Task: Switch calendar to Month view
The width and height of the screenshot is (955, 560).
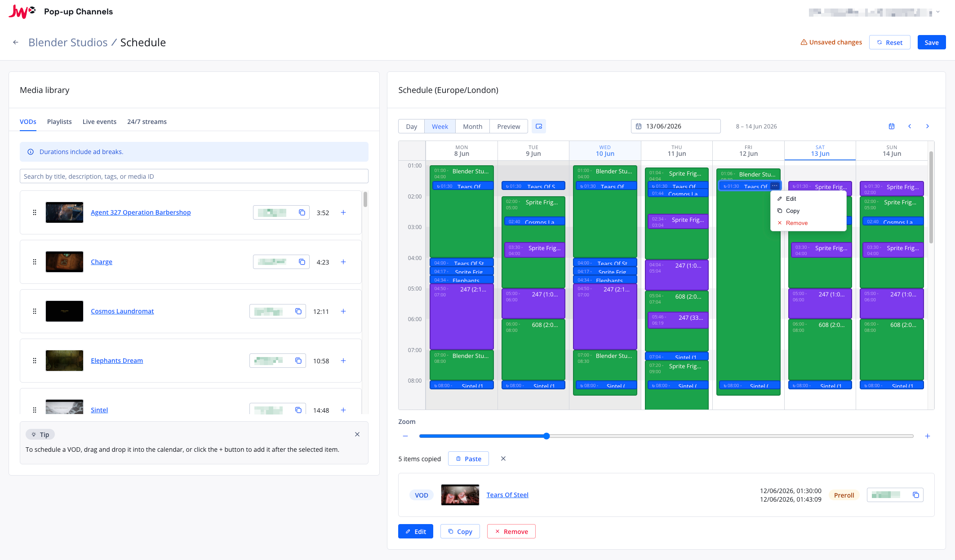Action: [473, 127]
